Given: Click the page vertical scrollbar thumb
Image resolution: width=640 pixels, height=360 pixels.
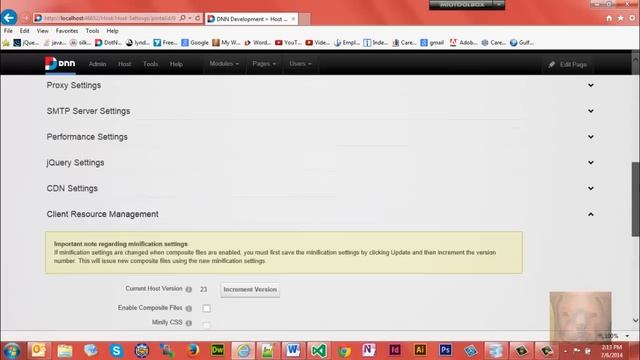Looking at the screenshot, I should point(636,199).
